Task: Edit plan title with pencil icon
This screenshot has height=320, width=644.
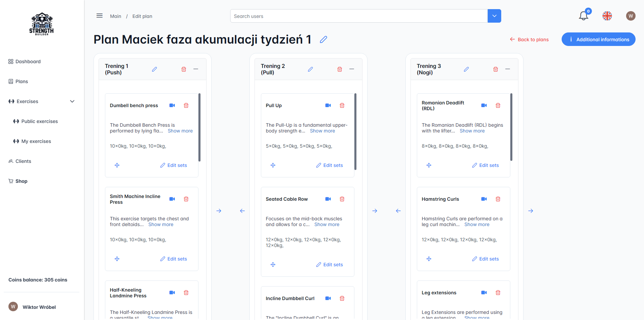Action: [323, 40]
